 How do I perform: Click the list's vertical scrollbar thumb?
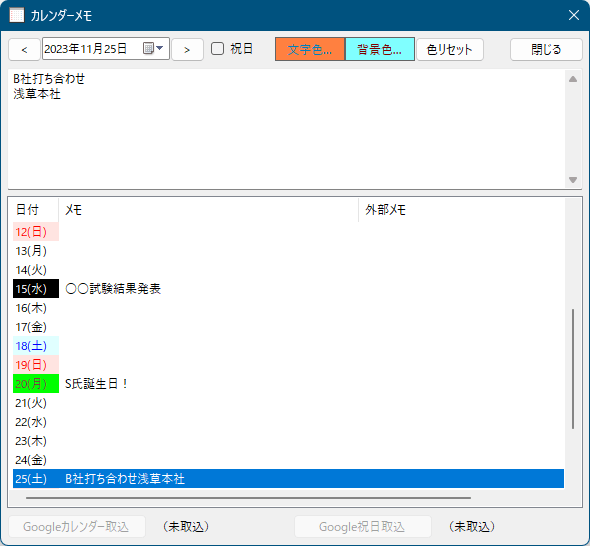(573, 369)
